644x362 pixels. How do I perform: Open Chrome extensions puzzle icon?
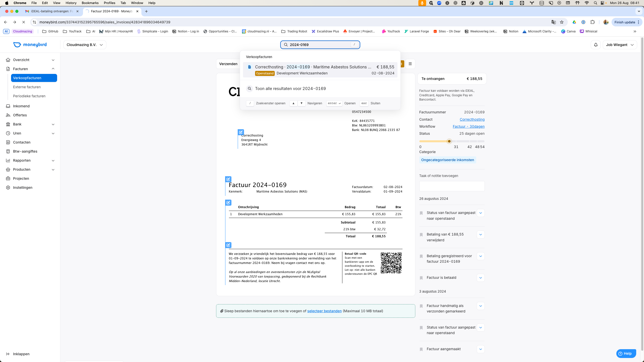coord(592,22)
